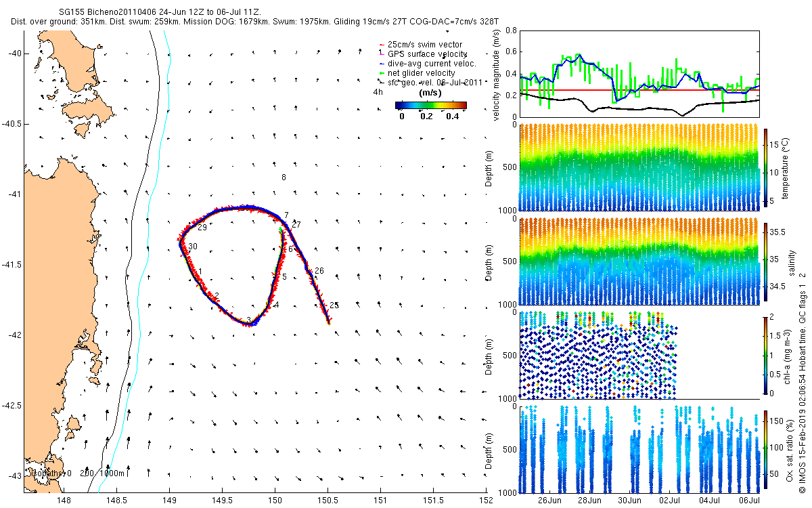
Task: Click the '02Jul' date tick label
Action: 670,501
